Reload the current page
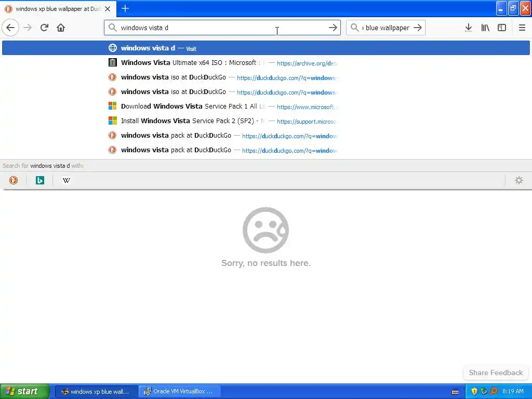This screenshot has height=399, width=532. pyautogui.click(x=44, y=28)
